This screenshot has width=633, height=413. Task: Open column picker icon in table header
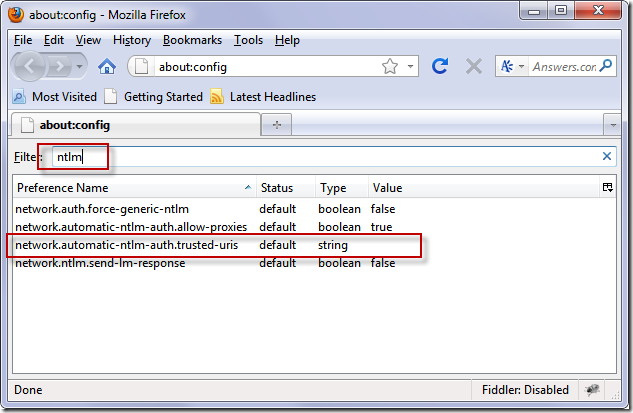click(607, 188)
